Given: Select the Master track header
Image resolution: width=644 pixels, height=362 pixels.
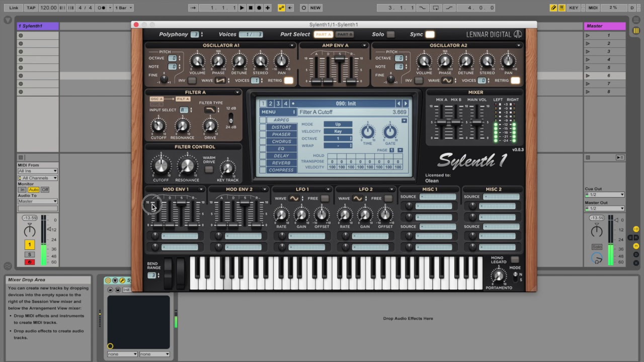Looking at the screenshot, I should pos(605,26).
